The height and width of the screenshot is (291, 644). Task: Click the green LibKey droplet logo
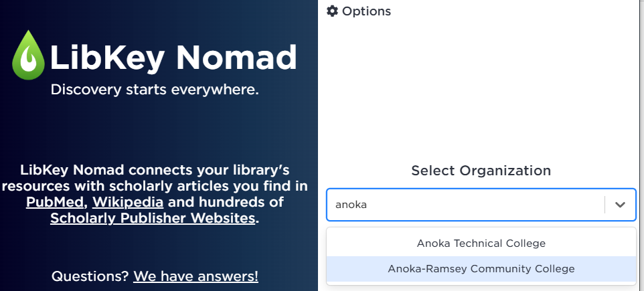click(28, 55)
